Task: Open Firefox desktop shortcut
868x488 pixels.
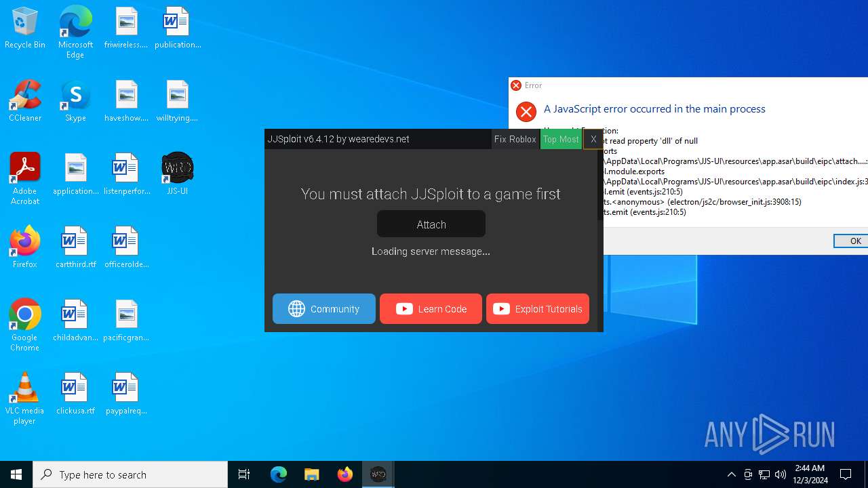Action: (x=24, y=248)
